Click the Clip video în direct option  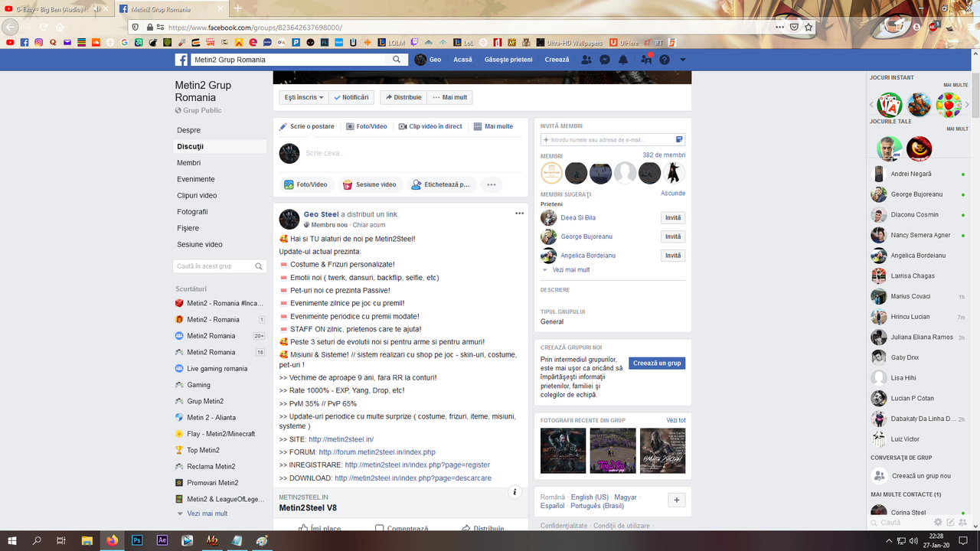click(x=430, y=126)
